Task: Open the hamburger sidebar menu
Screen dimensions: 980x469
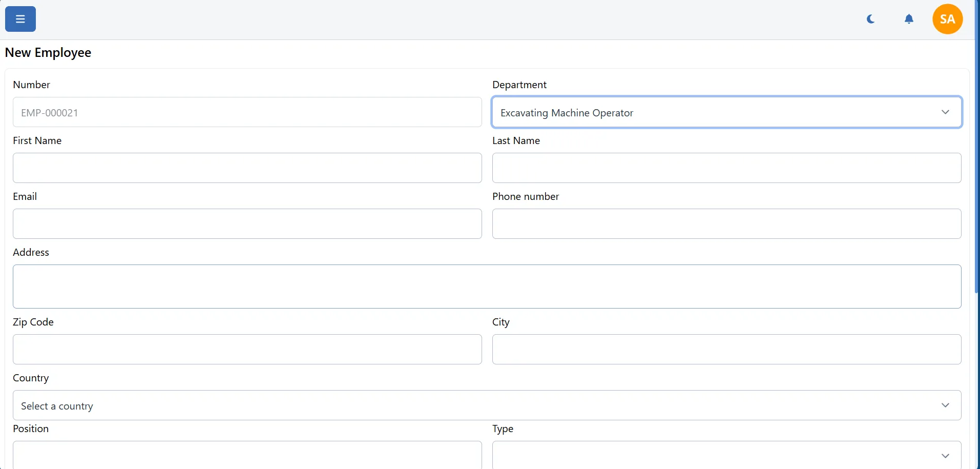Action: tap(20, 19)
